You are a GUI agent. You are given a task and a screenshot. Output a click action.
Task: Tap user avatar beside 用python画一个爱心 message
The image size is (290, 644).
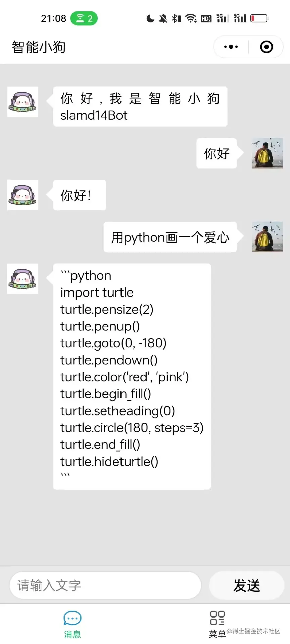(267, 237)
